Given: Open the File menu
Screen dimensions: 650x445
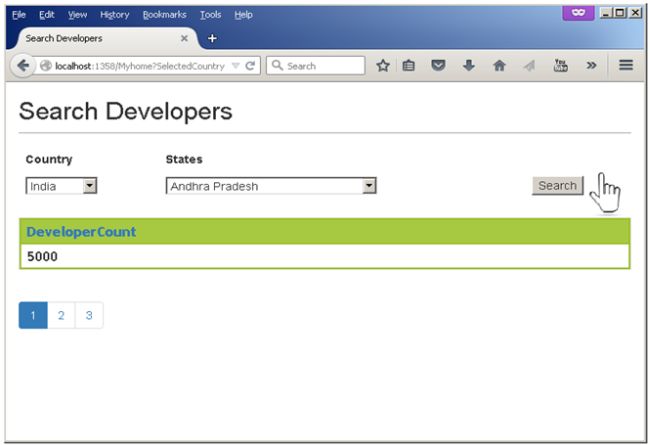Looking at the screenshot, I should tap(19, 15).
